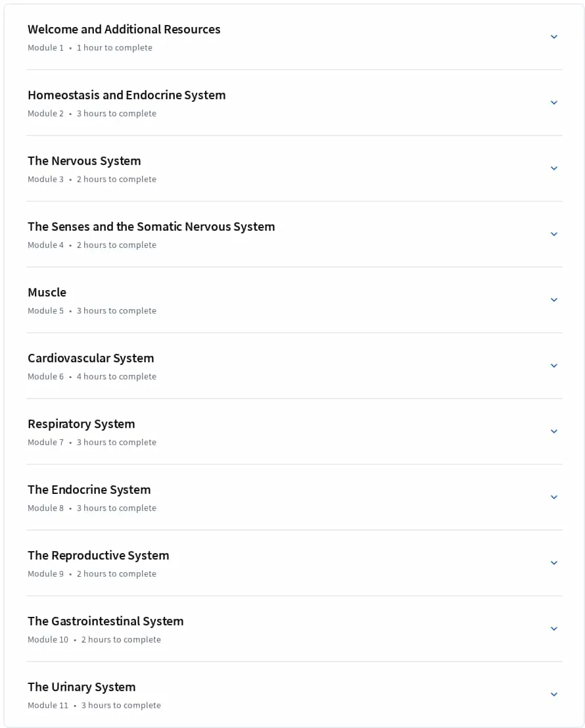Expand the Welcome and Additional Resources chevron
The image size is (585, 728).
(x=553, y=37)
